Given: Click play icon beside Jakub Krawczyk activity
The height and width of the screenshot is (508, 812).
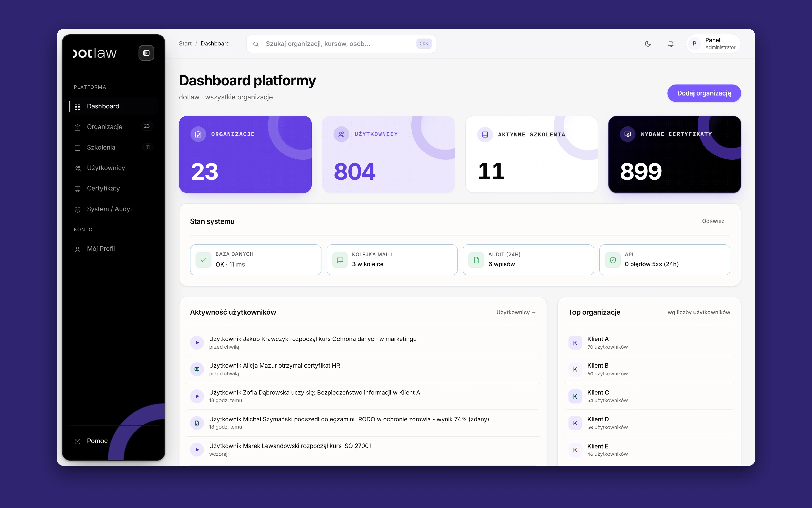Looking at the screenshot, I should pos(197,343).
